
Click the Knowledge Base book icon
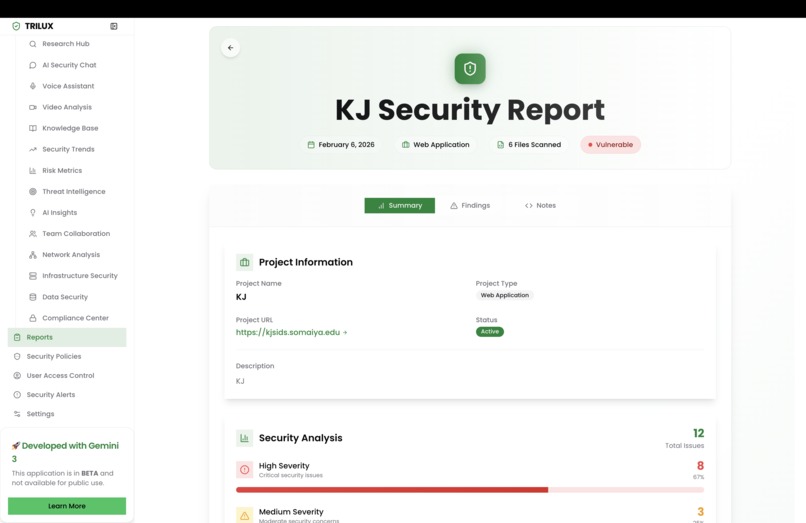pyautogui.click(x=33, y=129)
